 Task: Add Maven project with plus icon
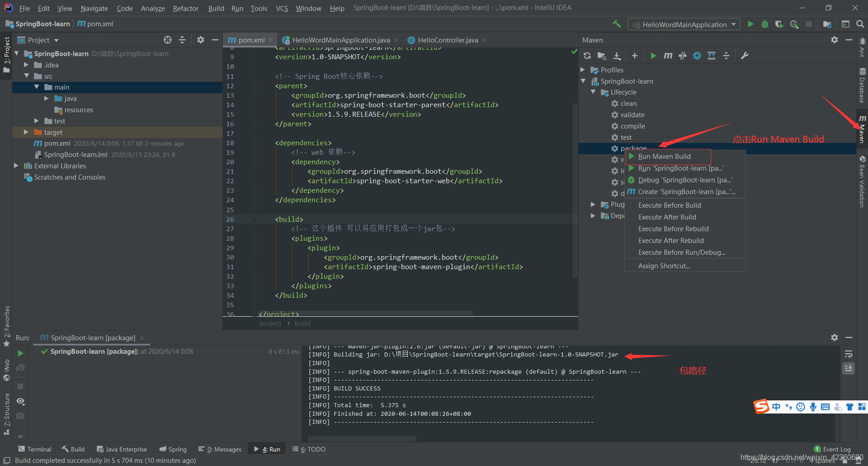635,56
